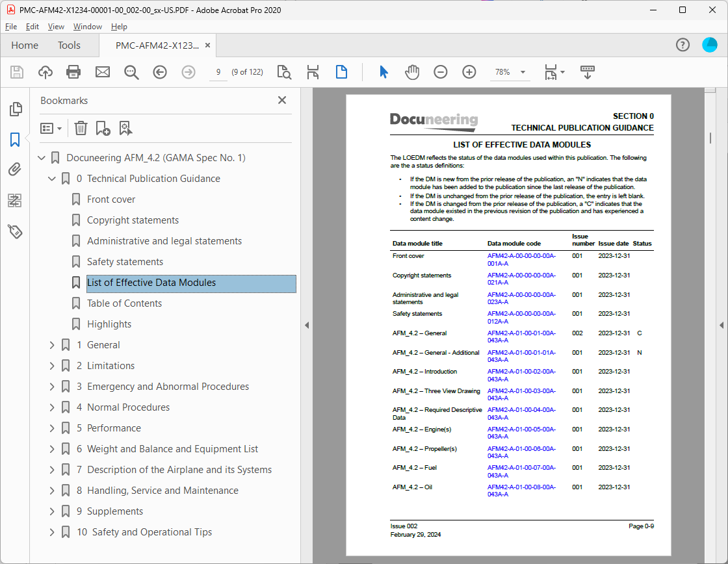
Task: Open the File menu
Action: tap(10, 27)
